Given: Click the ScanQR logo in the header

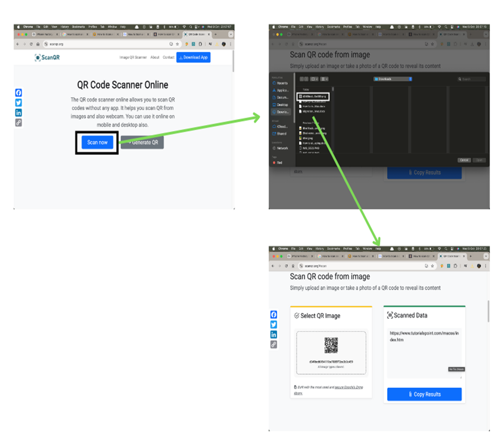Looking at the screenshot, I should coord(47,57).
